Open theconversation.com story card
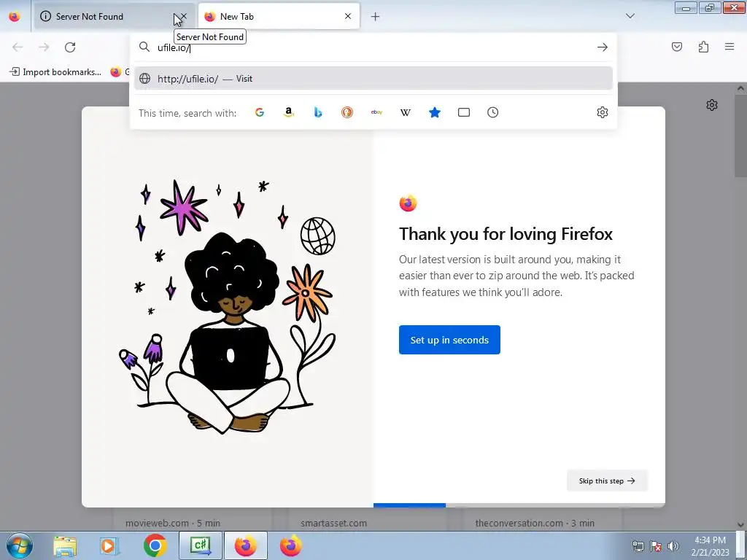 pyautogui.click(x=543, y=519)
